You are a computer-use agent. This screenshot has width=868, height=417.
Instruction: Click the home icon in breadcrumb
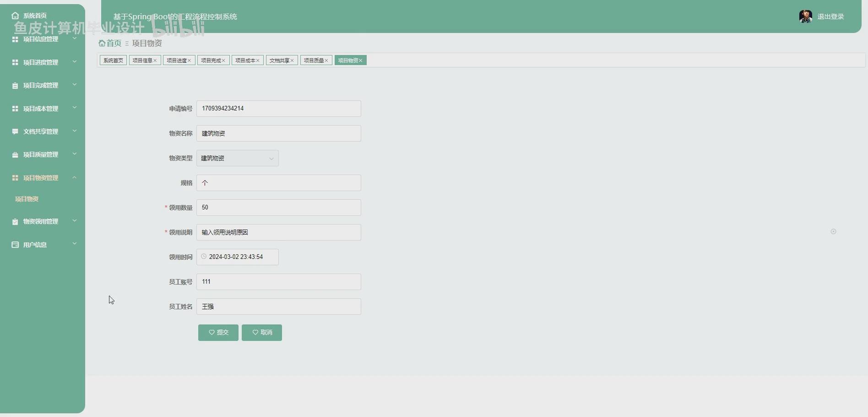click(102, 43)
